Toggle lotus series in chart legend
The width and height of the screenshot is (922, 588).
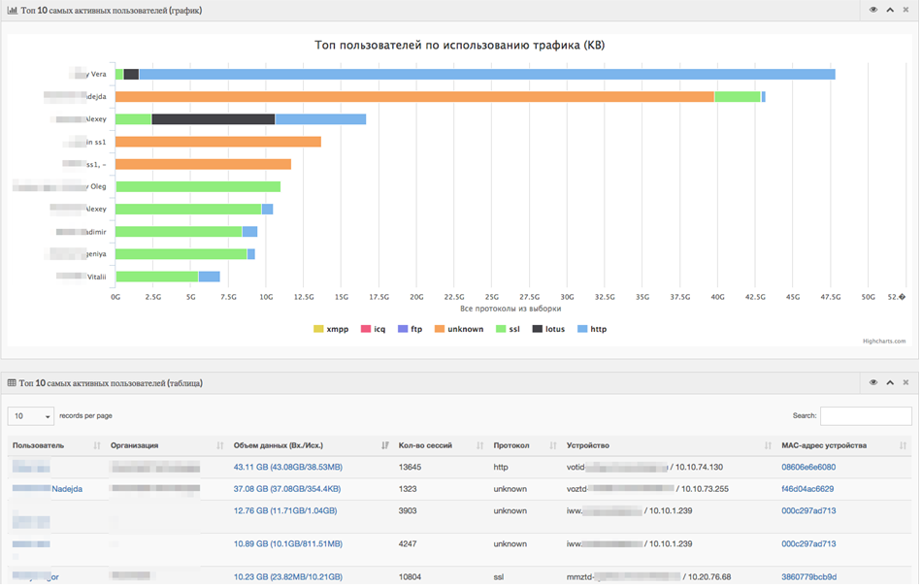pyautogui.click(x=548, y=329)
